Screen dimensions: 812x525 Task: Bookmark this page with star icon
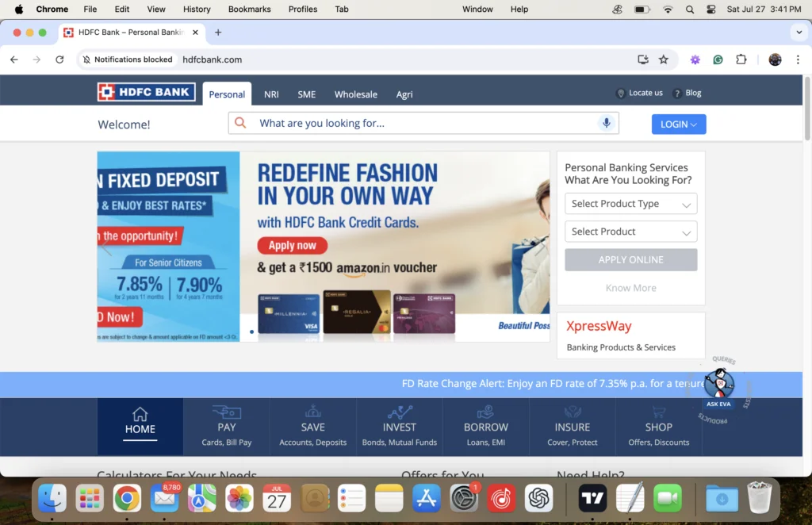(x=664, y=59)
